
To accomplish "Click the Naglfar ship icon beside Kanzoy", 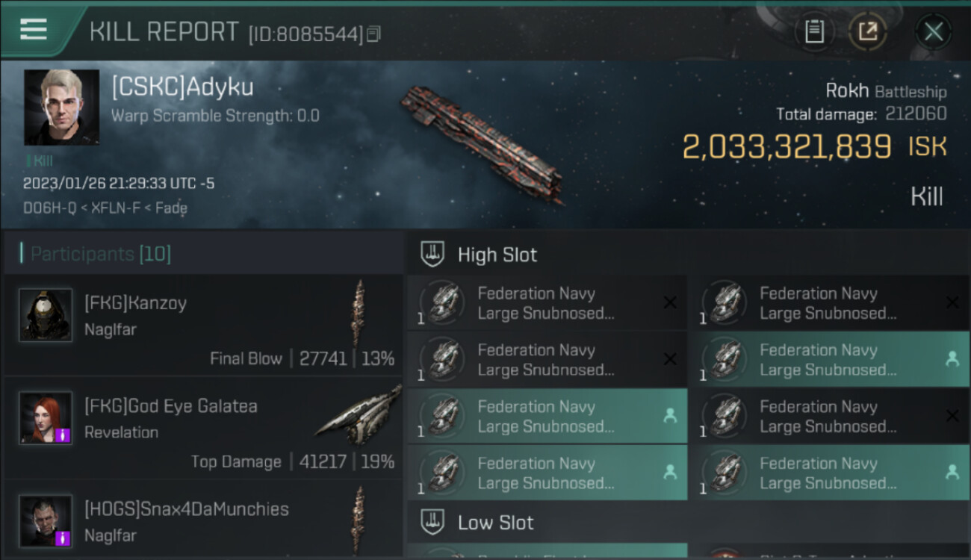I will tap(359, 311).
